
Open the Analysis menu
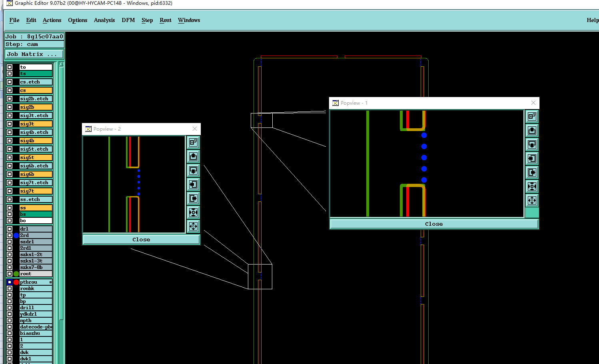tap(104, 20)
